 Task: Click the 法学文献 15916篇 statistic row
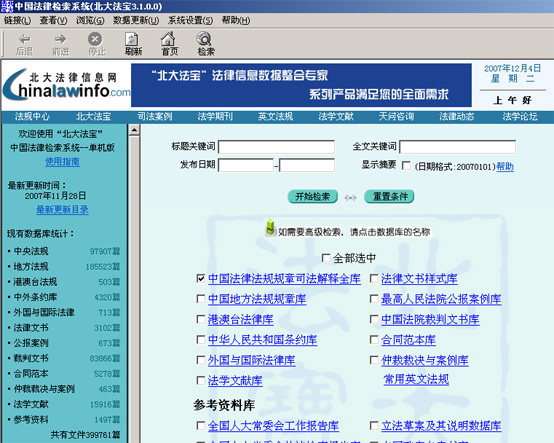pyautogui.click(x=64, y=404)
